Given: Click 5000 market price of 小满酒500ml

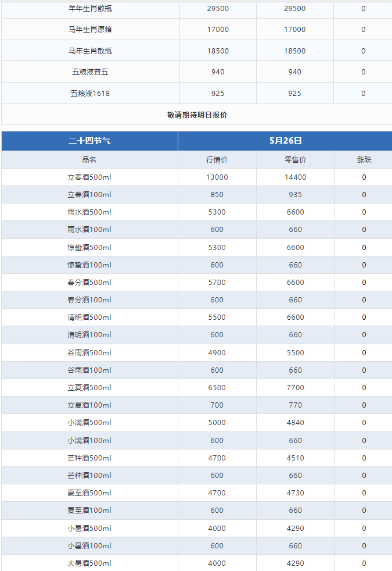Looking at the screenshot, I should (x=217, y=422).
